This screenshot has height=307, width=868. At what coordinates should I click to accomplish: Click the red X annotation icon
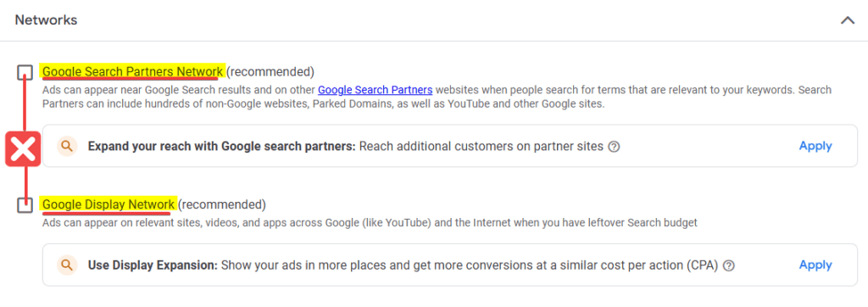[23, 149]
